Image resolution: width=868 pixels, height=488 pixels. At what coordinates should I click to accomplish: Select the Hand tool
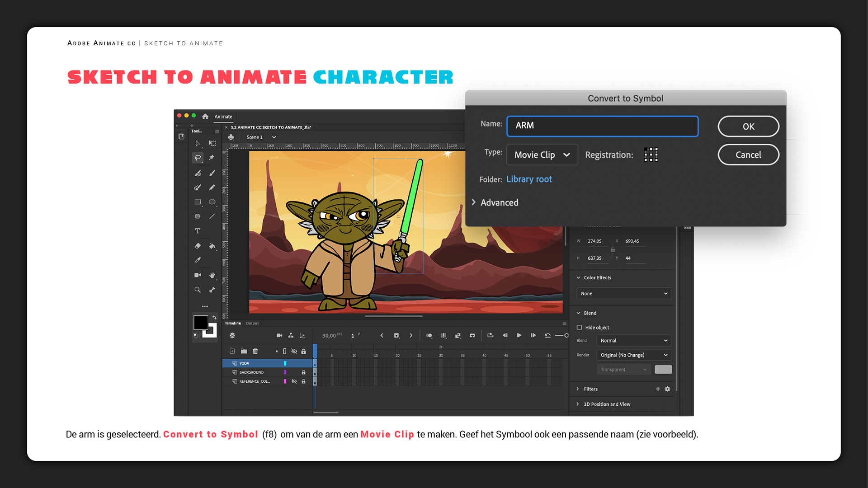point(212,275)
